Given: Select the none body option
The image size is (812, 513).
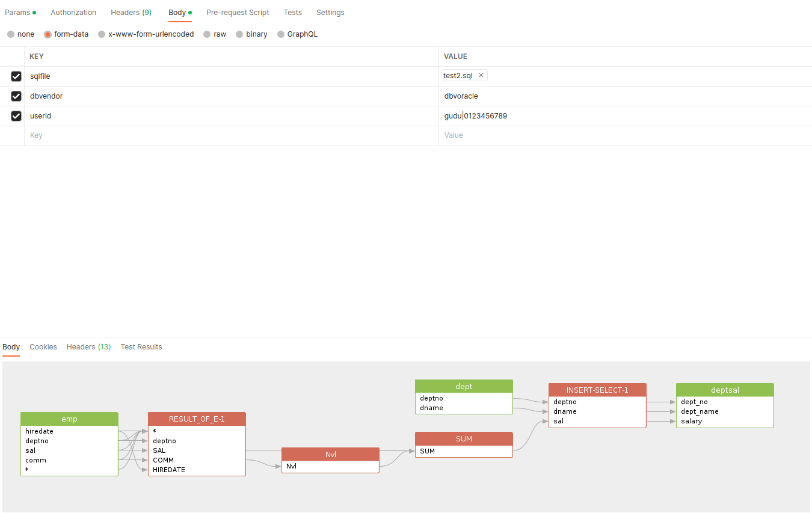Looking at the screenshot, I should (x=25, y=34).
